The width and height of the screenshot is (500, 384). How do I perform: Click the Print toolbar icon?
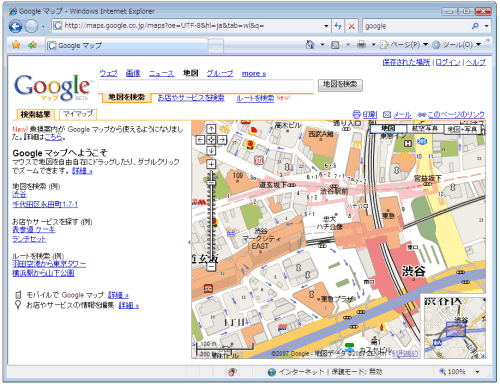pos(361,45)
